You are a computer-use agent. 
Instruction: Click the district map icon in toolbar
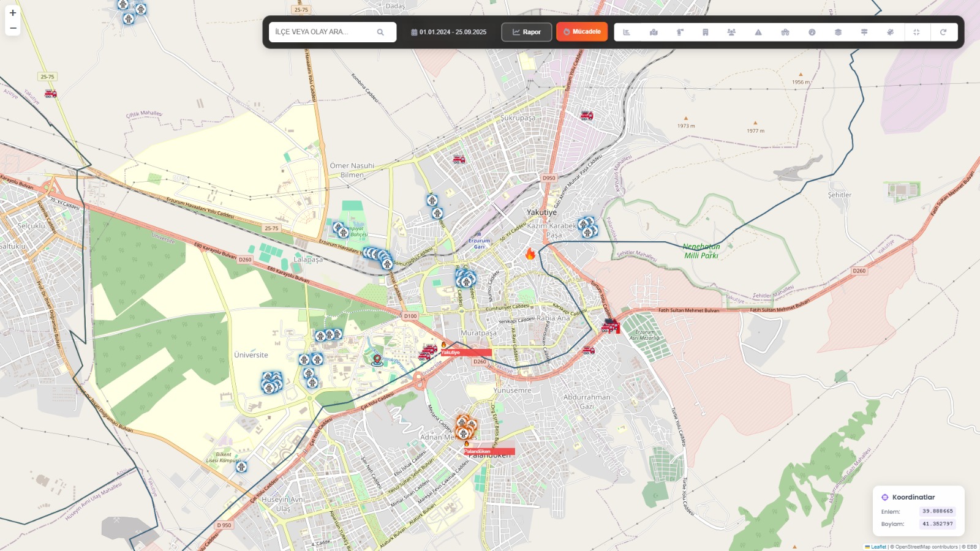point(654,32)
